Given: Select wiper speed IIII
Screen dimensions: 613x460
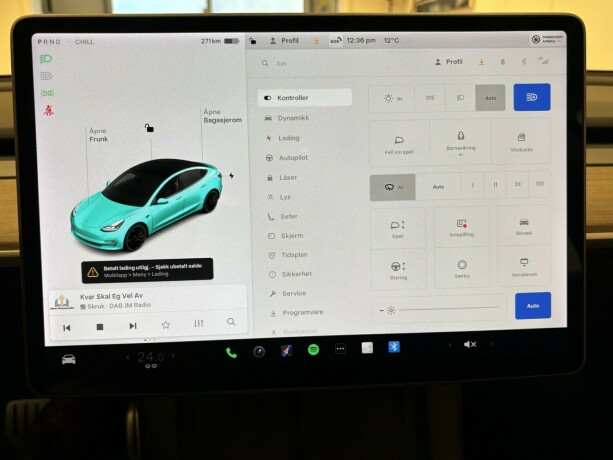Looking at the screenshot, I should pyautogui.click(x=540, y=184).
